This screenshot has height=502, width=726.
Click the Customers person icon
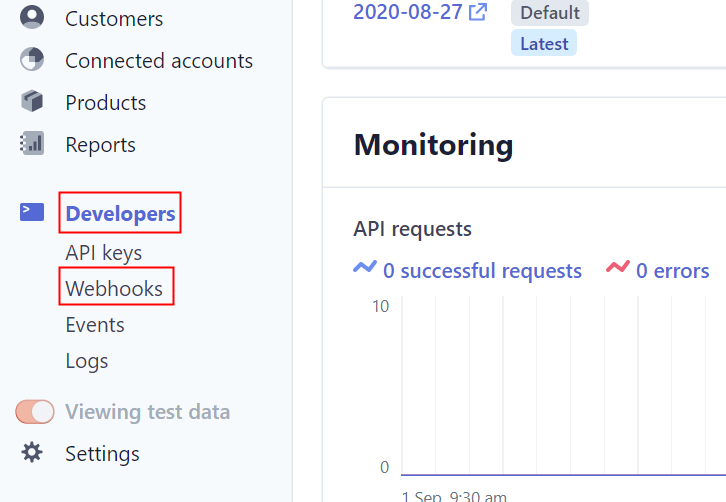pyautogui.click(x=32, y=18)
